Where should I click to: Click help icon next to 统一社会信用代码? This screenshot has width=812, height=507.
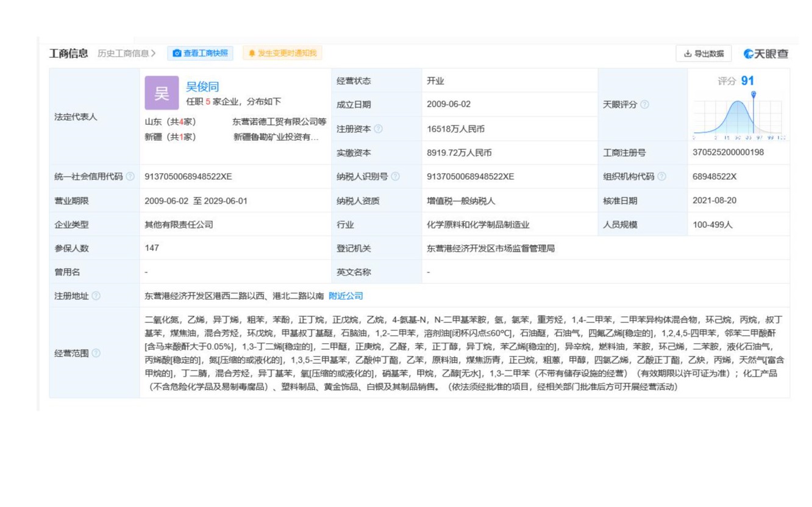[130, 177]
